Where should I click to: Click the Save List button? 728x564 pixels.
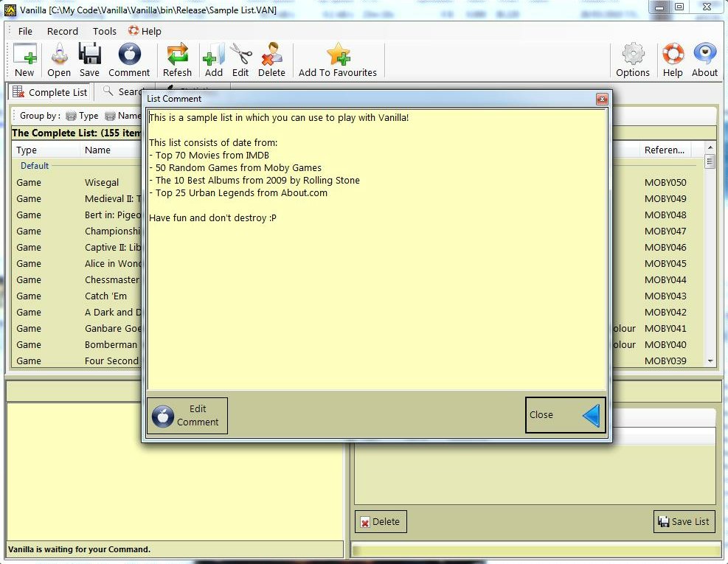click(x=683, y=522)
